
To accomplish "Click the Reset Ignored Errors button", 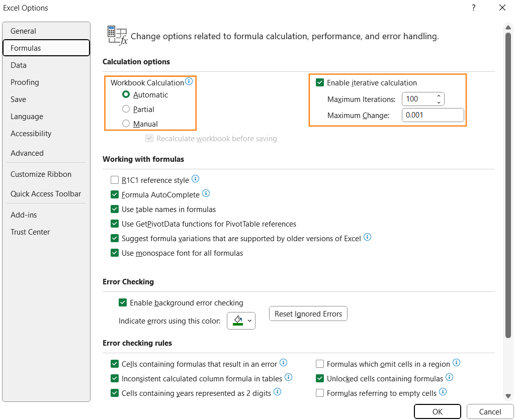I will pos(308,314).
